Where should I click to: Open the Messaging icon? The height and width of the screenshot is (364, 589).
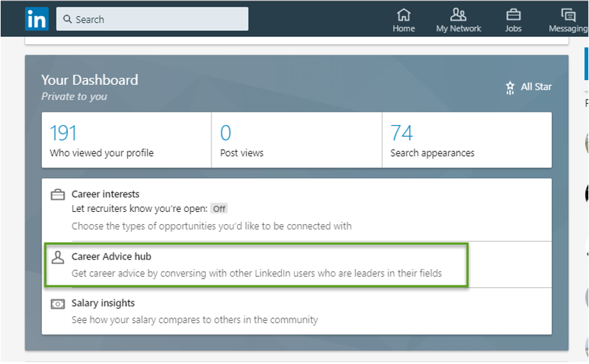tap(569, 15)
